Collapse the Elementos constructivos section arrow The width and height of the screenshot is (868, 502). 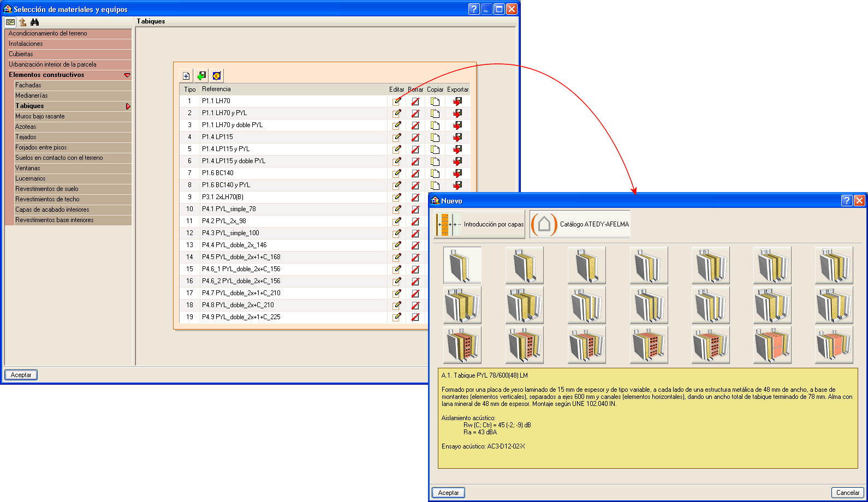click(x=127, y=75)
